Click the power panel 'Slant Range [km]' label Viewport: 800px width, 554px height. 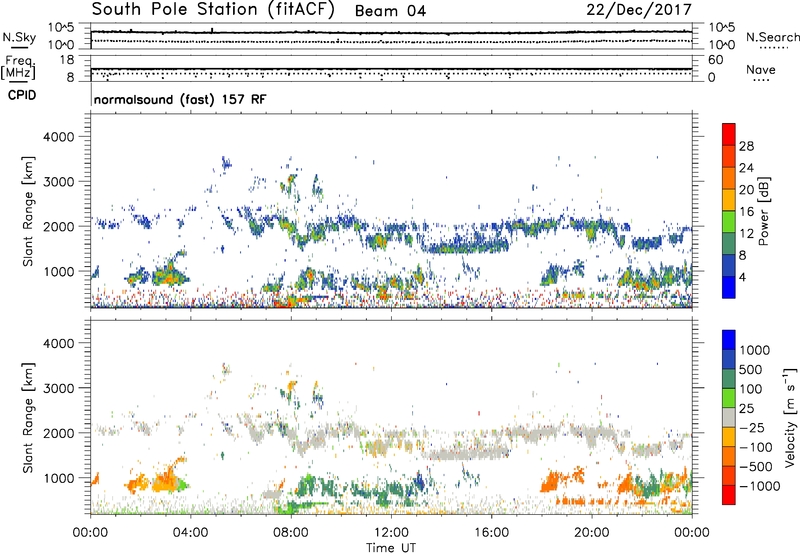click(28, 211)
